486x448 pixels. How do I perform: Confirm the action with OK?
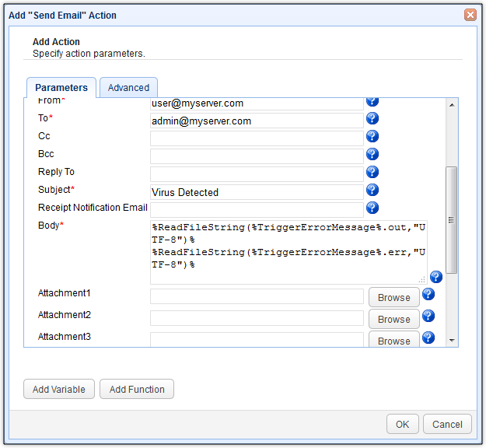(x=402, y=424)
